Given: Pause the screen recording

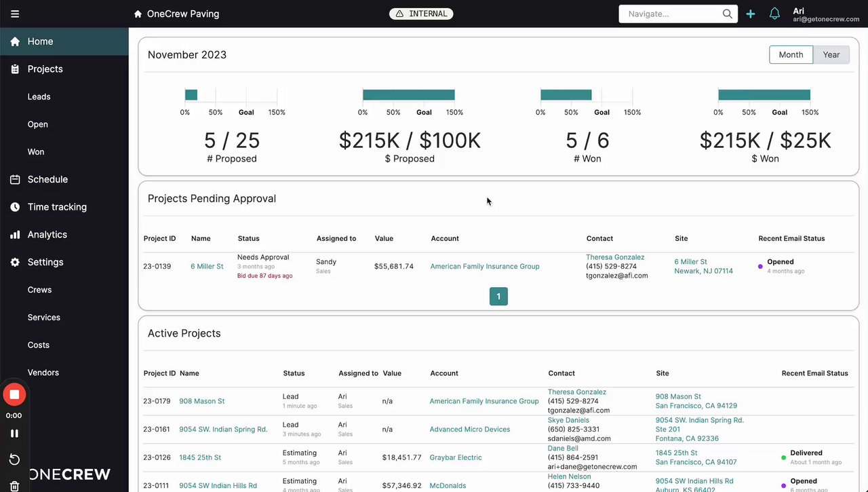Looking at the screenshot, I should (14, 433).
